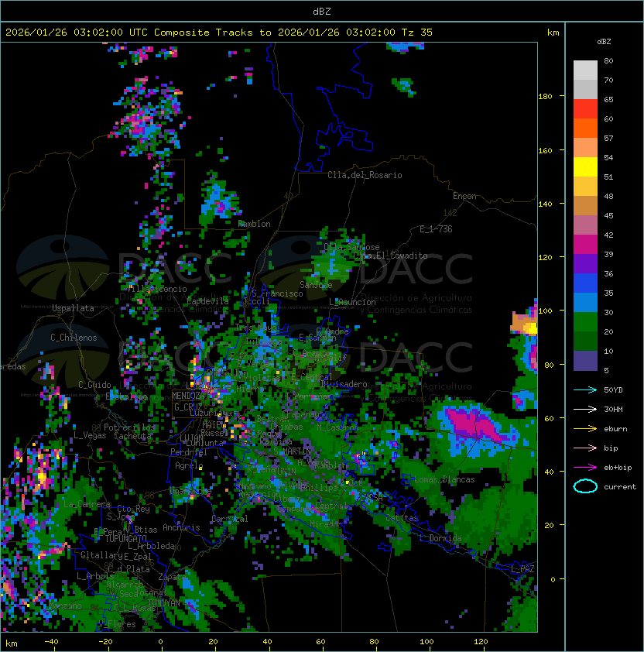Image resolution: width=644 pixels, height=652 pixels.
Task: Click the 'G_CRUZ' map label
Action: [188, 407]
